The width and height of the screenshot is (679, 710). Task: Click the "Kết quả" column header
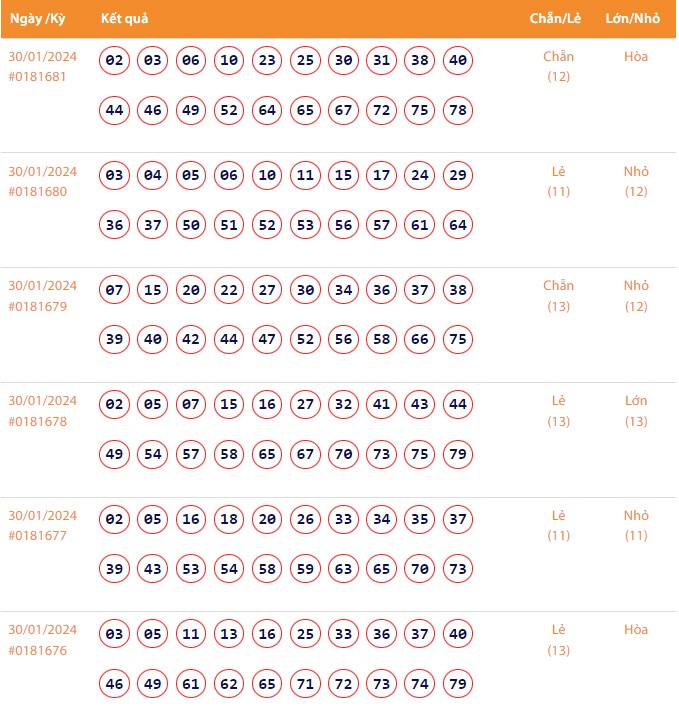point(125,19)
